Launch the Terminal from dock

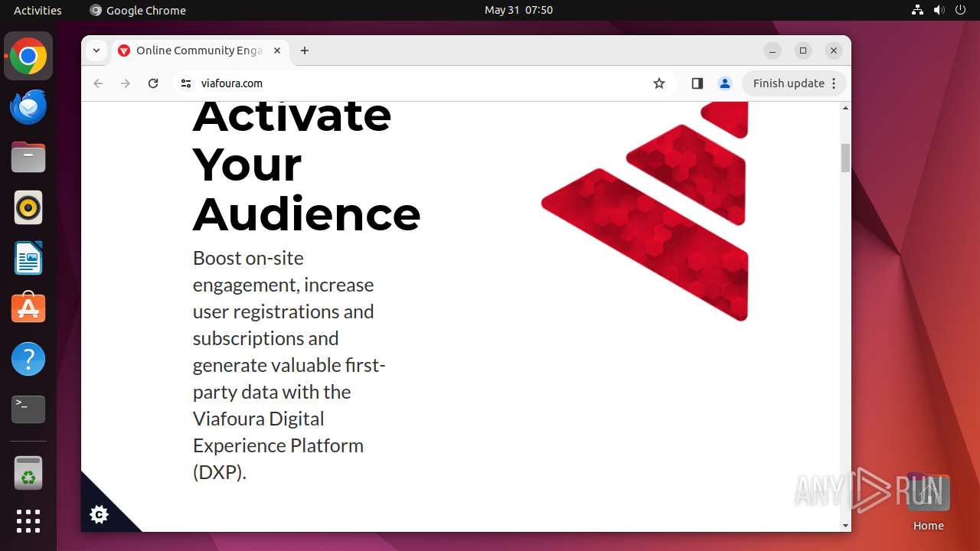(28, 409)
